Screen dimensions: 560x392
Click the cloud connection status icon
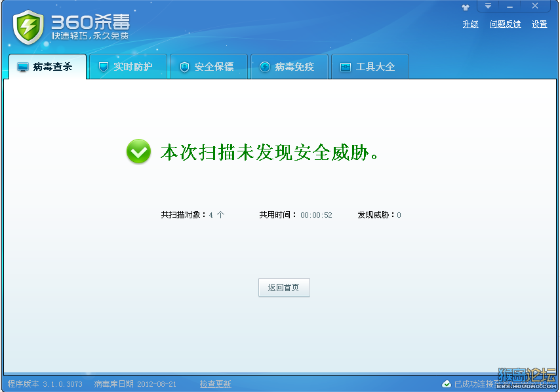(x=447, y=384)
